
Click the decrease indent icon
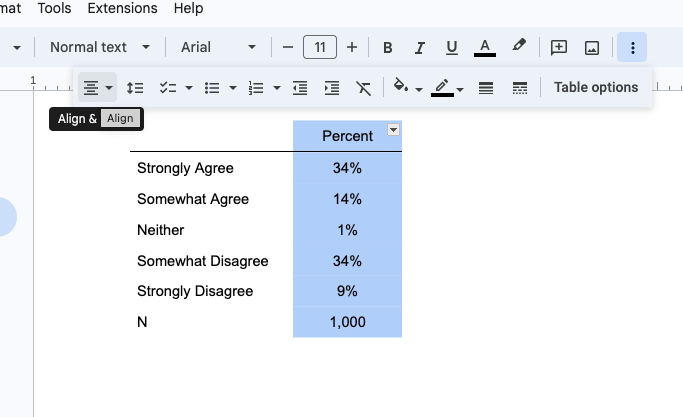[x=300, y=88]
